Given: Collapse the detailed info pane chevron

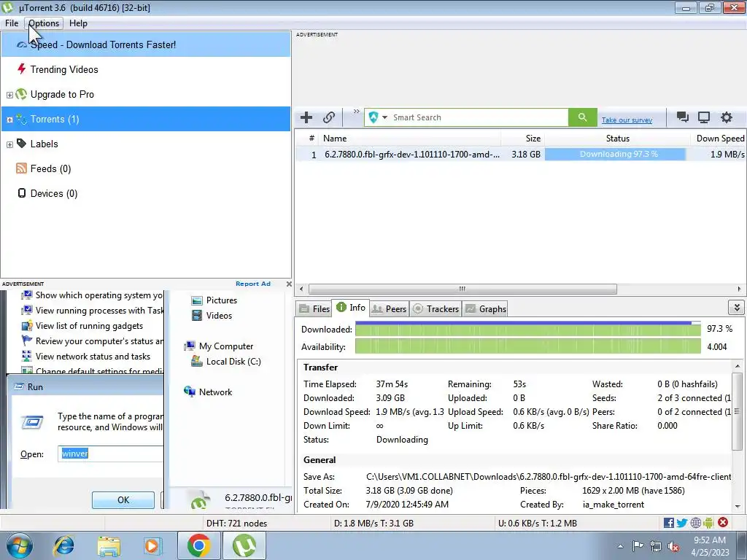Looking at the screenshot, I should (x=736, y=308).
